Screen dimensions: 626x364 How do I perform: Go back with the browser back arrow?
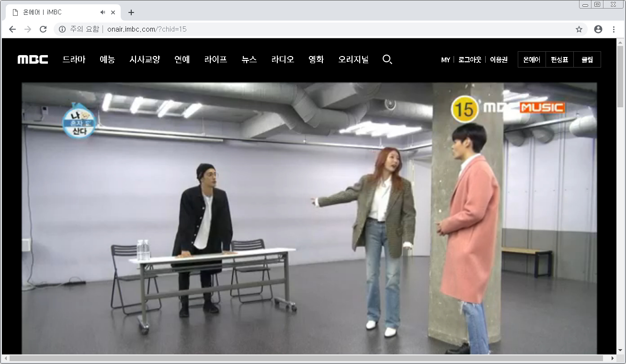pos(12,29)
